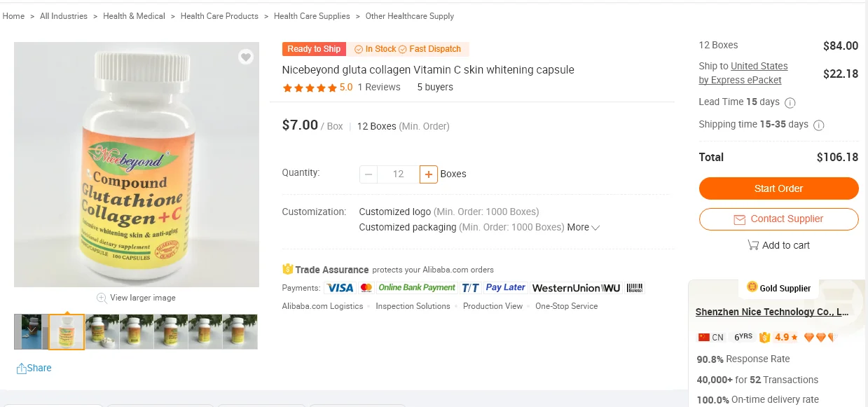Select the first product video thumbnail
868x407 pixels.
31,332
